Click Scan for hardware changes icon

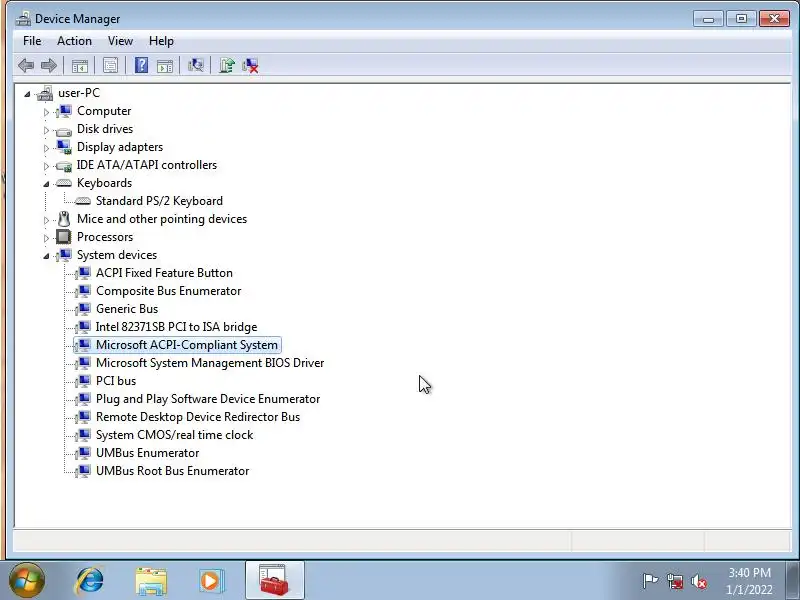195,65
